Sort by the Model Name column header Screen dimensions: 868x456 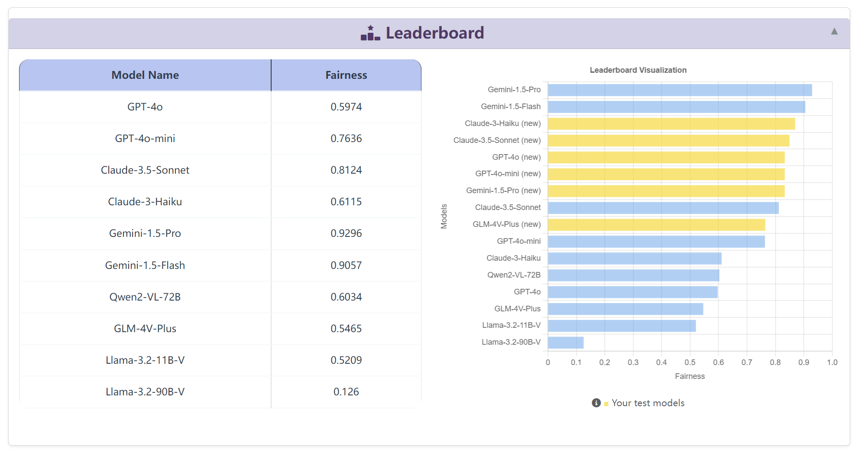coord(145,75)
